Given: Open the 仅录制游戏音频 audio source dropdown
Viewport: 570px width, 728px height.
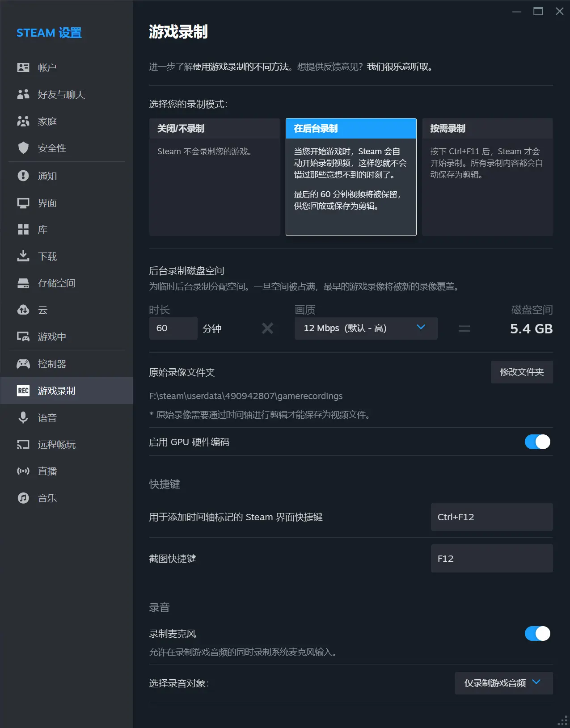Looking at the screenshot, I should coord(504,683).
